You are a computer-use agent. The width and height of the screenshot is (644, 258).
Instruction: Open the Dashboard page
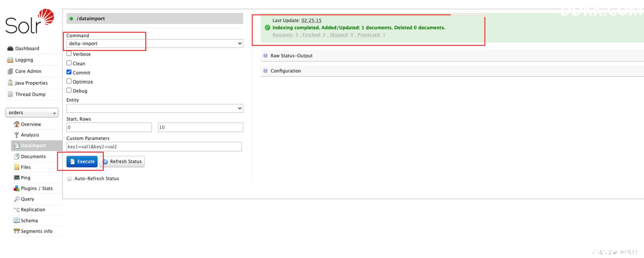point(27,49)
